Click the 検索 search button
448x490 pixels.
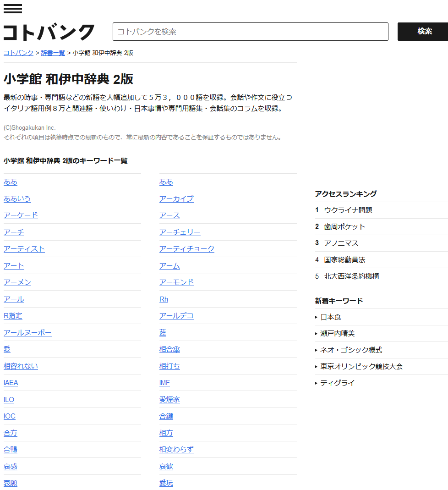(x=425, y=32)
